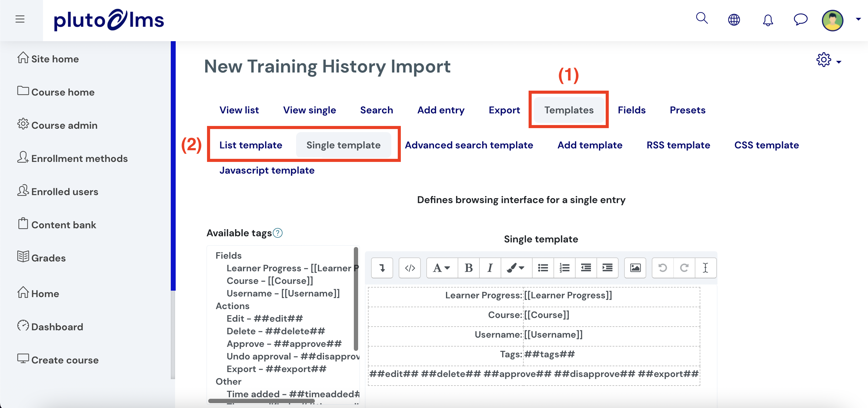Open Course home in sidebar
This screenshot has height=408, width=868.
[x=56, y=92]
